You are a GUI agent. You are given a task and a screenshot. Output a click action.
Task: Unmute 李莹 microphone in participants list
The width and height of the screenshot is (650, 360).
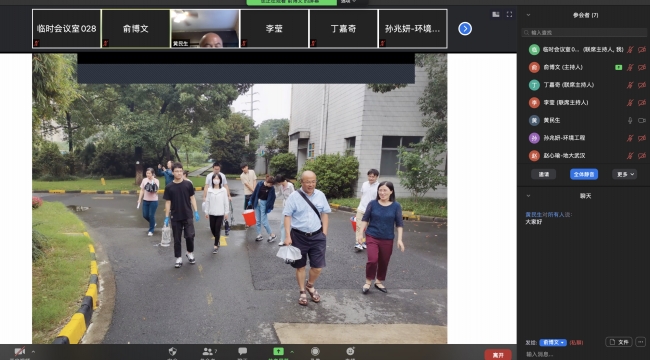pyautogui.click(x=630, y=103)
